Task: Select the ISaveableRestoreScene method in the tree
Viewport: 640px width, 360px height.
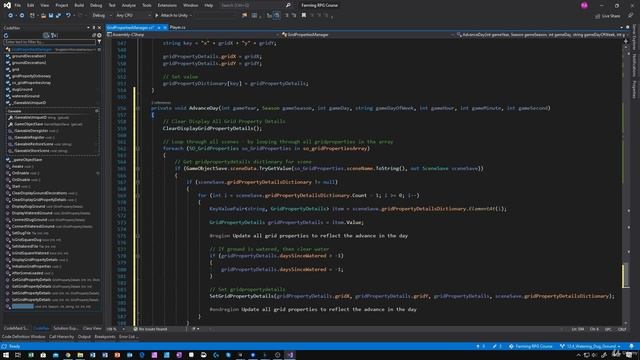Action: [x=34, y=144]
